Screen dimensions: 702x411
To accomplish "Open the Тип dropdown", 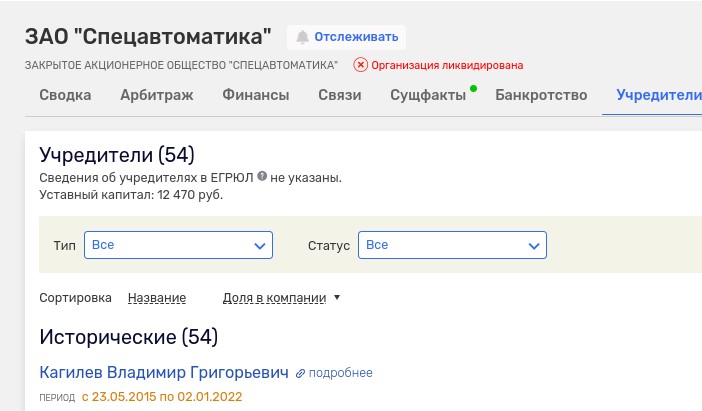I will pyautogui.click(x=178, y=244).
